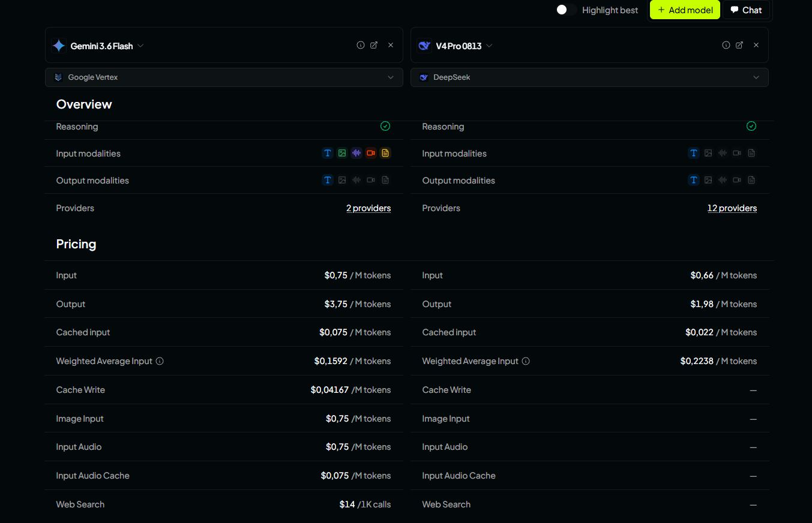Click Gemini's text output modality icon
Image resolution: width=812 pixels, height=523 pixels.
point(328,180)
